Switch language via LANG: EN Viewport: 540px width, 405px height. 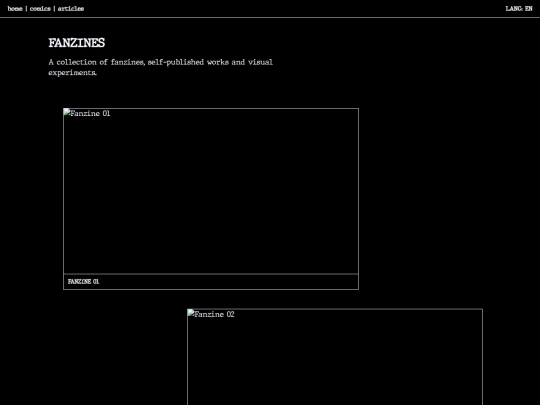519,9
